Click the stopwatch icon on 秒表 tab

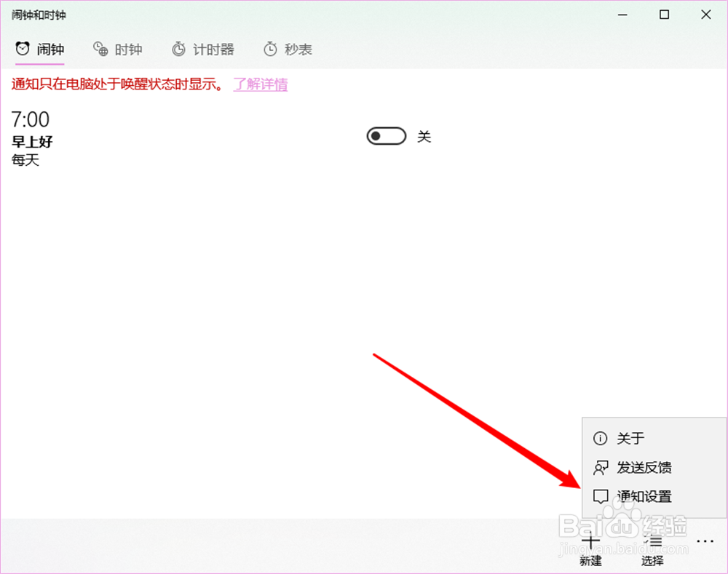click(x=270, y=49)
